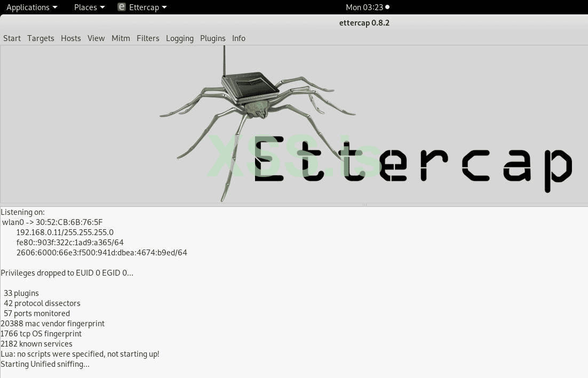The width and height of the screenshot is (588, 378).
Task: Expand the Places dropdown in top bar
Action: (89, 7)
